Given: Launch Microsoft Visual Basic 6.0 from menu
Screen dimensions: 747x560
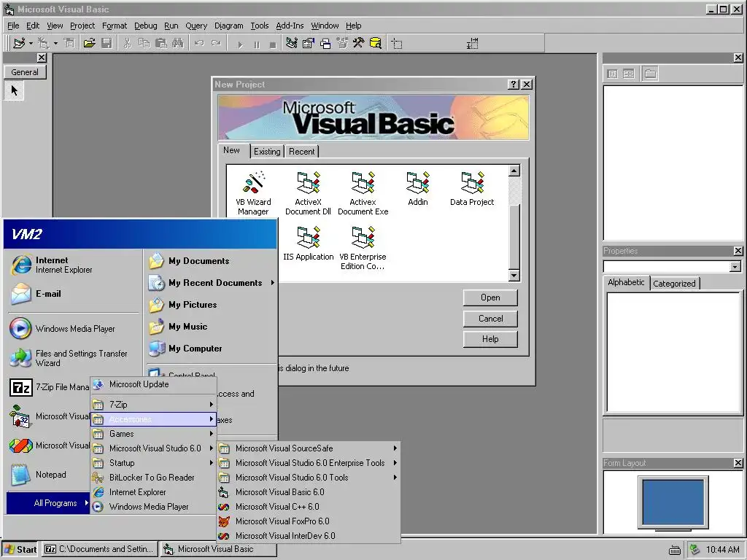Looking at the screenshot, I should point(309,492).
